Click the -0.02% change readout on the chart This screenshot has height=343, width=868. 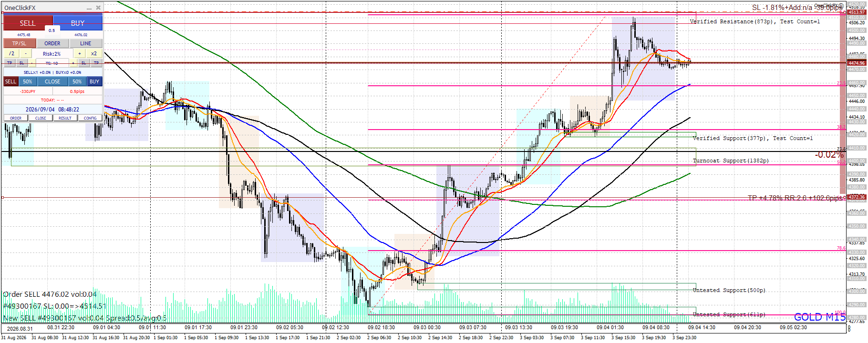click(829, 155)
